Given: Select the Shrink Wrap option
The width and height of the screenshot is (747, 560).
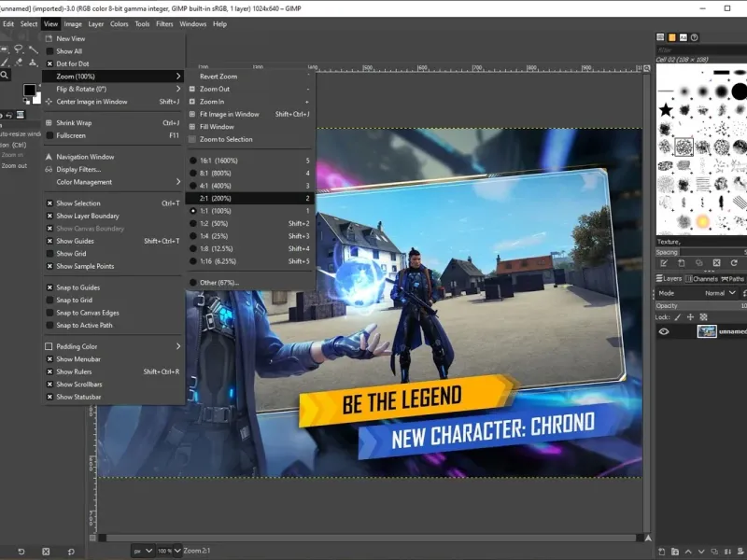Looking at the screenshot, I should [74, 122].
